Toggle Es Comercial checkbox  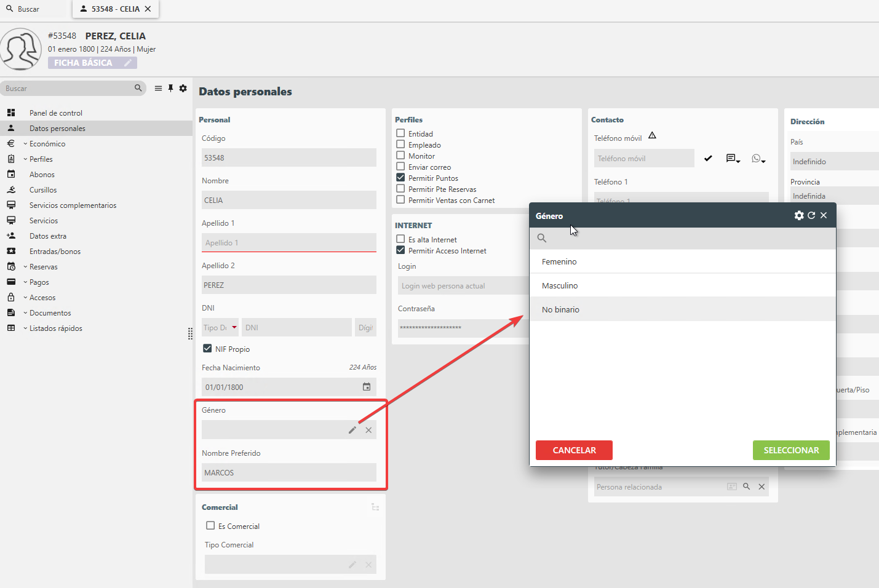click(x=210, y=526)
